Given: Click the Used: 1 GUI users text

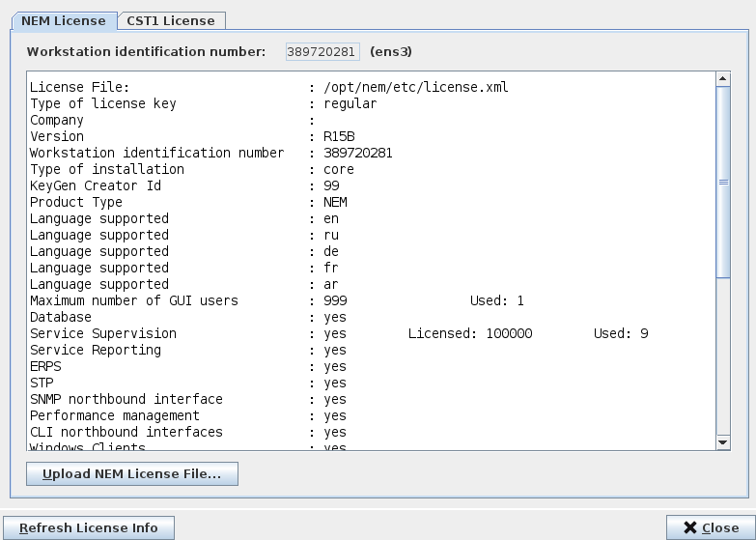Looking at the screenshot, I should [x=496, y=300].
